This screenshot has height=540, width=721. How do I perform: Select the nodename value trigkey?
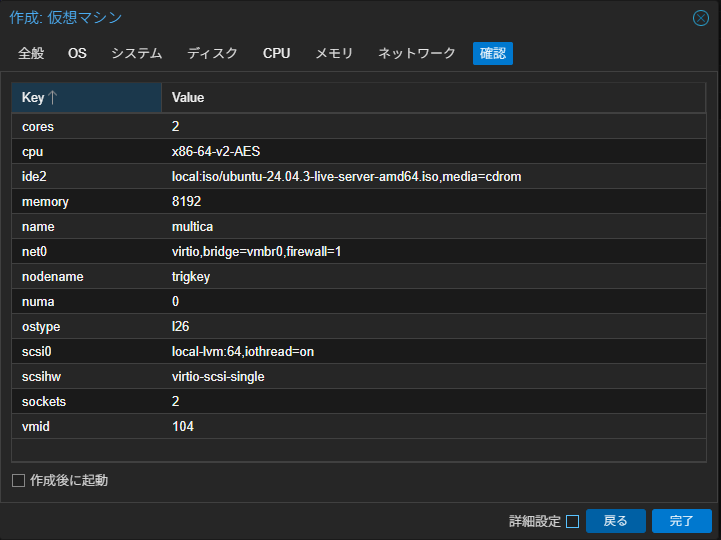(x=191, y=277)
